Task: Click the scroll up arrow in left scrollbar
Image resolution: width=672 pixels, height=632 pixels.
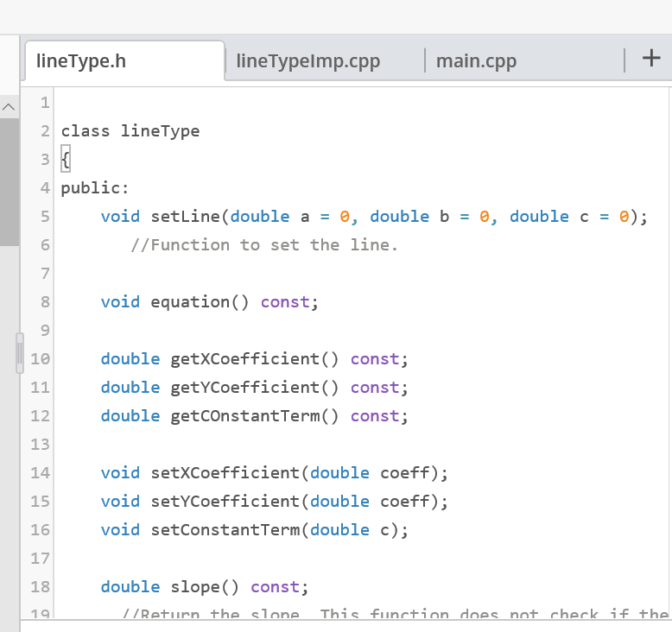Action: (9, 107)
